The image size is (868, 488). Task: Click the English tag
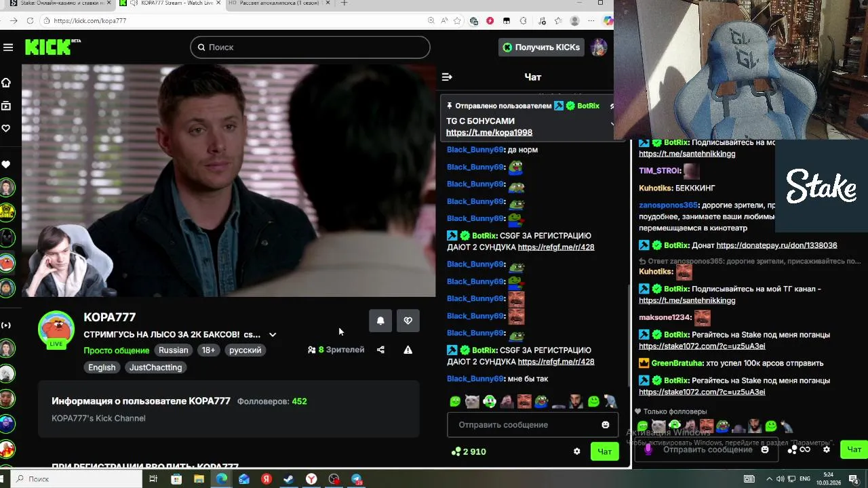point(102,367)
